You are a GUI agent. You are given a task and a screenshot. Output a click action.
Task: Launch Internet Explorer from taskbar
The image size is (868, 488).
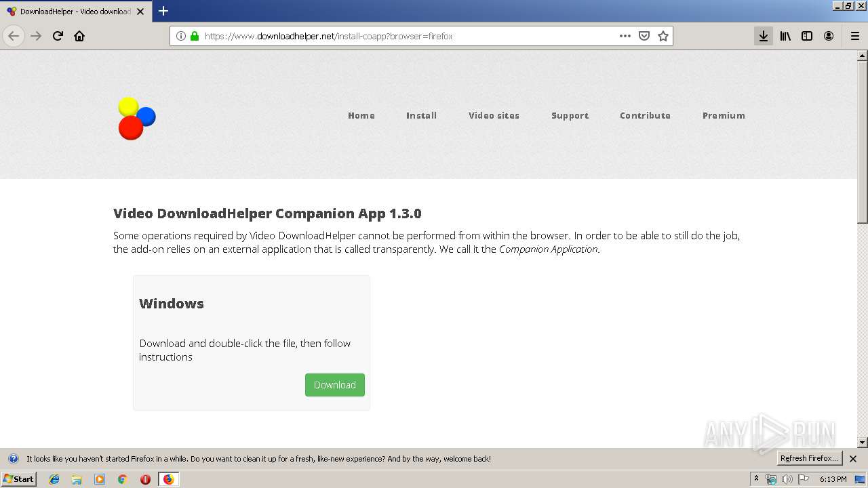[x=54, y=479]
